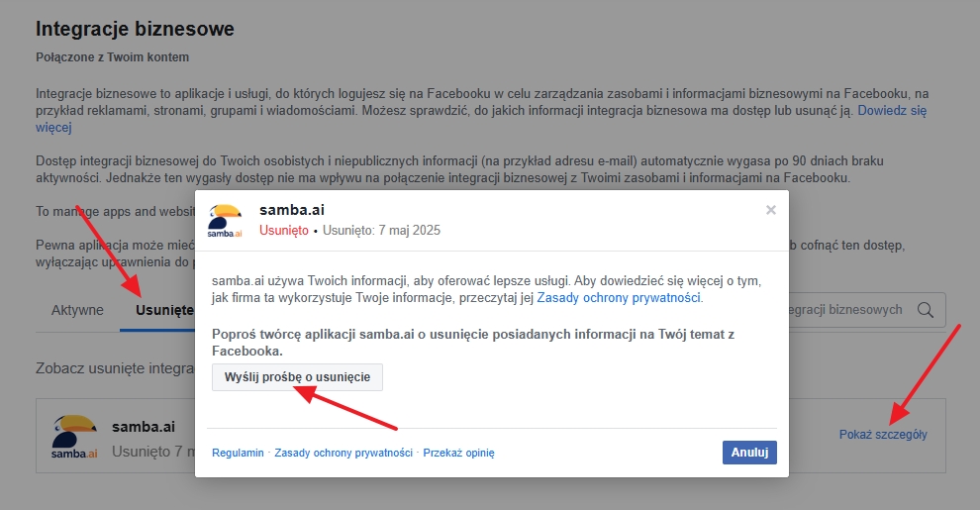Show details via Pokaż szczegóły

(x=883, y=435)
